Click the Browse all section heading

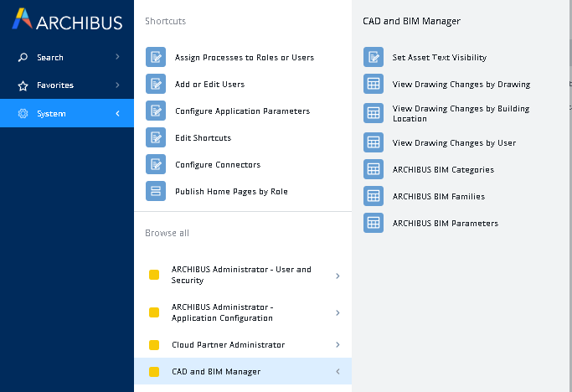pyautogui.click(x=167, y=233)
